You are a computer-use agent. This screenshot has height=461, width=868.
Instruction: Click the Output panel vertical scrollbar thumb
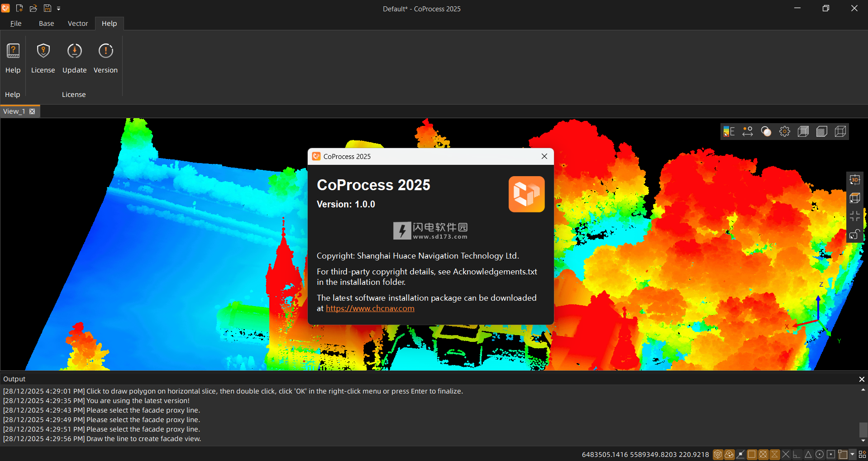click(863, 429)
